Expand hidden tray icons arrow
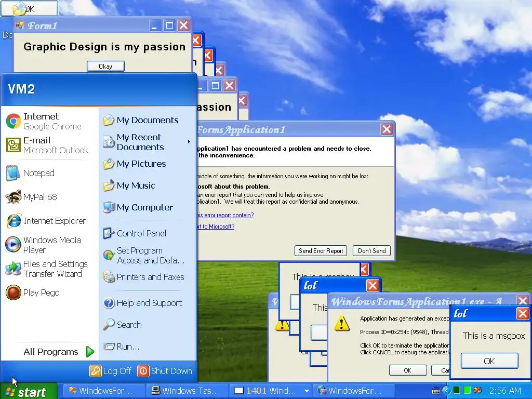Viewport: 532px width, 399px height. 446,391
